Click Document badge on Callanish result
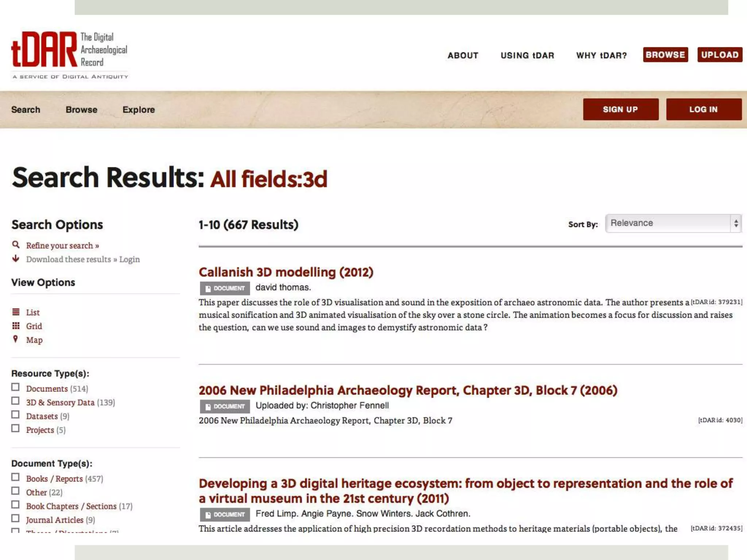747x560 pixels. (225, 288)
